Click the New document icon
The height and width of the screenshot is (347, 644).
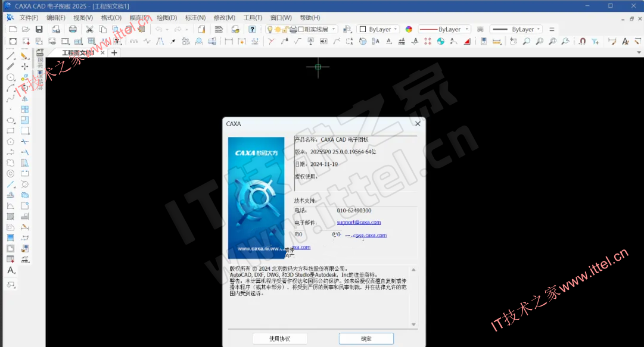[13, 29]
